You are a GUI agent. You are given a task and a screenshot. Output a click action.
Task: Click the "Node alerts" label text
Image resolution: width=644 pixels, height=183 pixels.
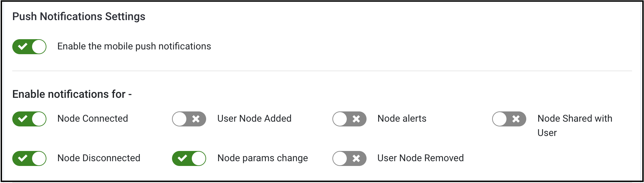(x=402, y=119)
